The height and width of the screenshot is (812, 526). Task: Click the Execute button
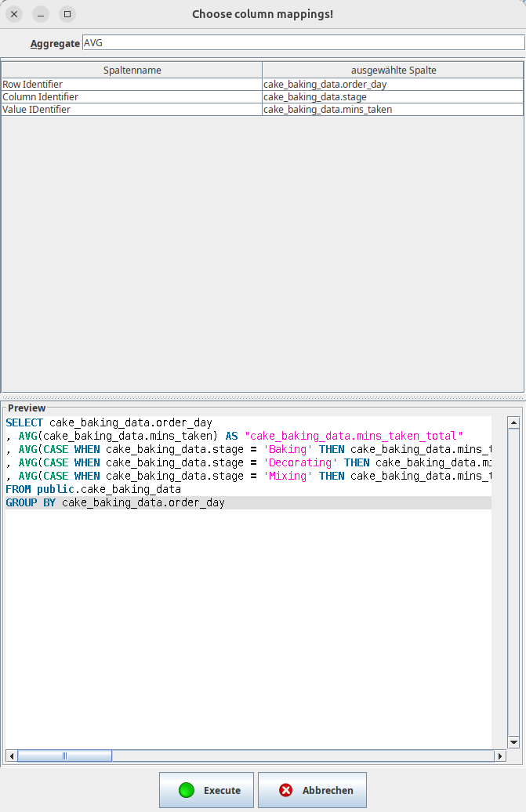(x=206, y=790)
